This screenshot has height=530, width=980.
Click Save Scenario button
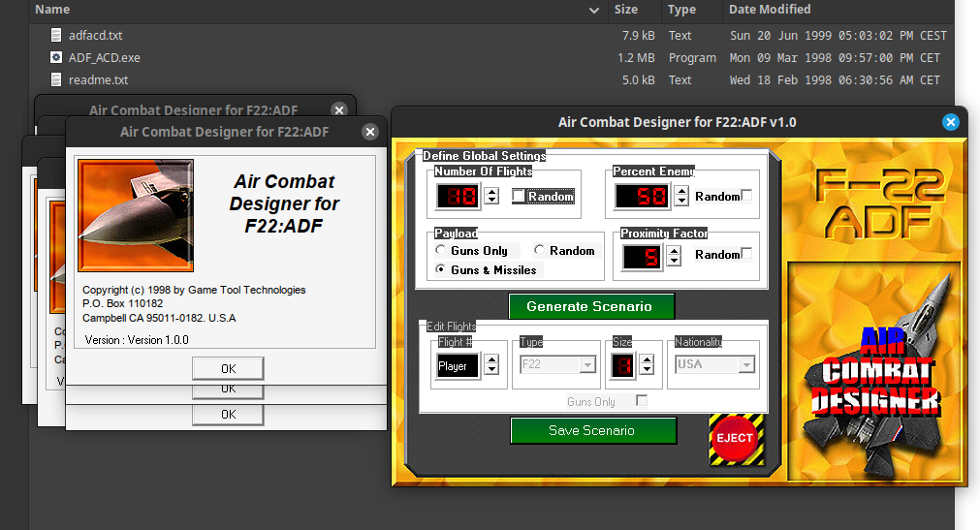593,430
